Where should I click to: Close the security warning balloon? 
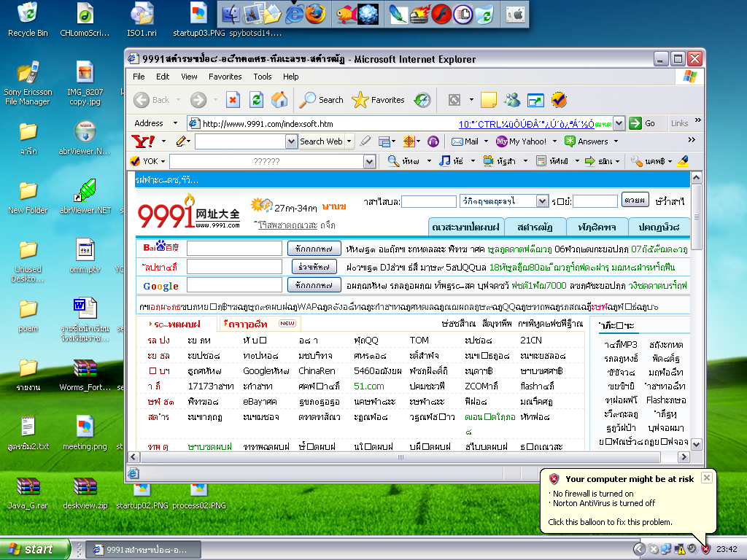[707, 478]
